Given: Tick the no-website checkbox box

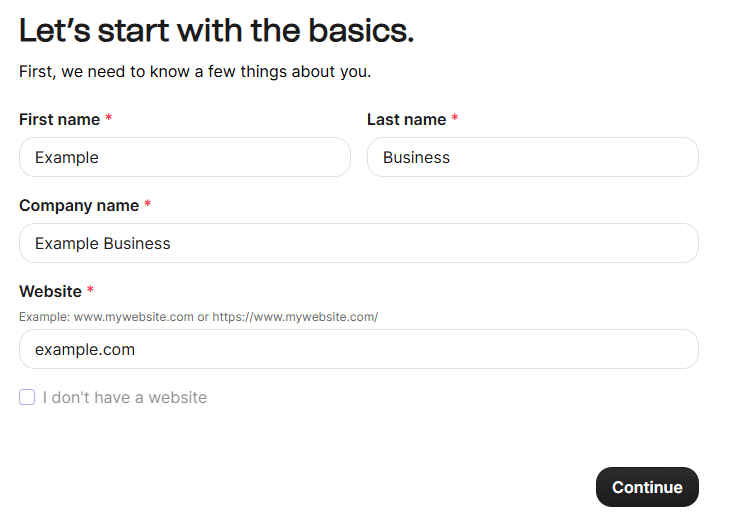Looking at the screenshot, I should coord(27,397).
